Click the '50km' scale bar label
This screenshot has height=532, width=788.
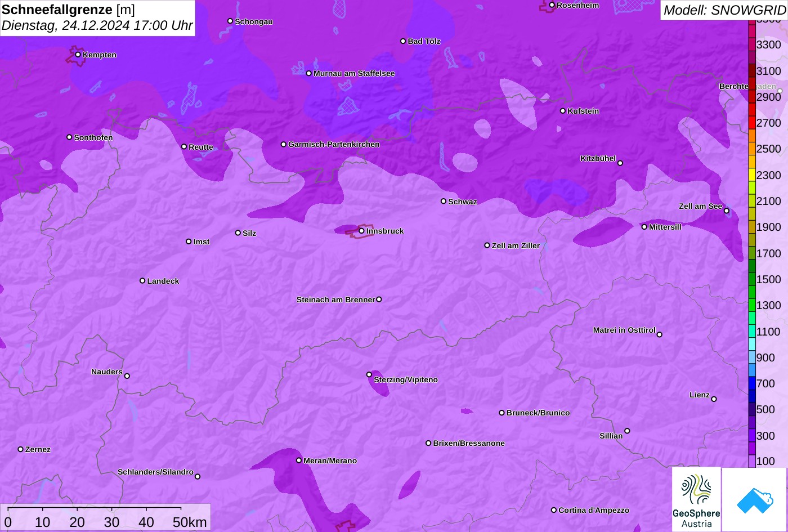190,522
